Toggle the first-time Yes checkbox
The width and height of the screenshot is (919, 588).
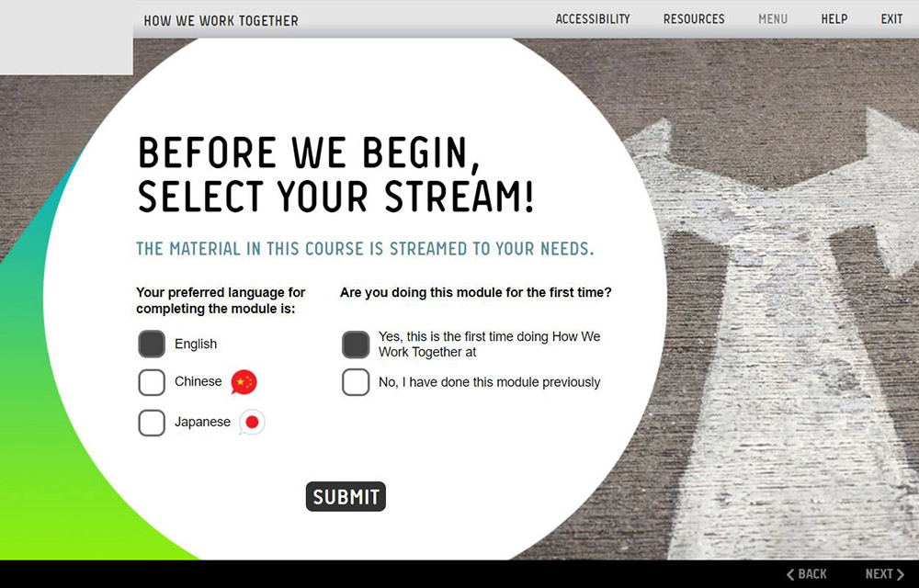pos(356,345)
